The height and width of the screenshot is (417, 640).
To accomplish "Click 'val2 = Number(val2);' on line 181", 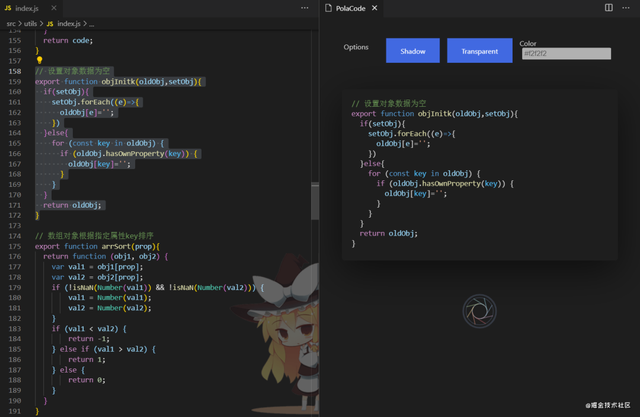I will (x=110, y=308).
